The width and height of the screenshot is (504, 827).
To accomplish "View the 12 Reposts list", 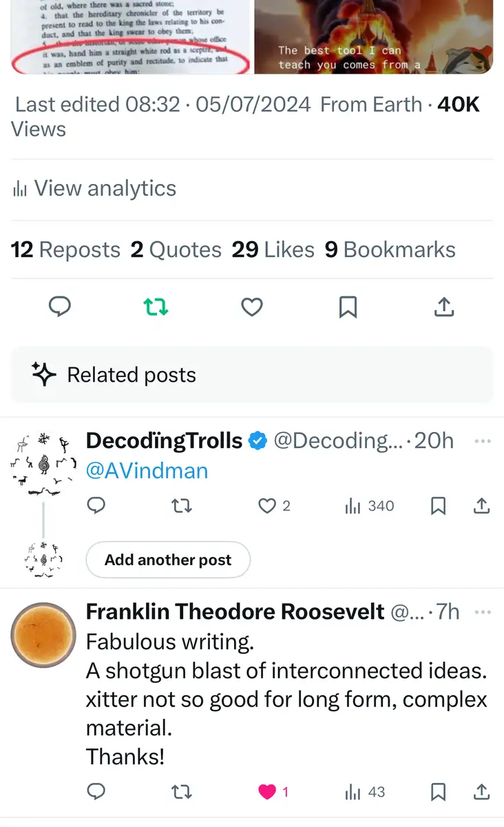I will 65,249.
